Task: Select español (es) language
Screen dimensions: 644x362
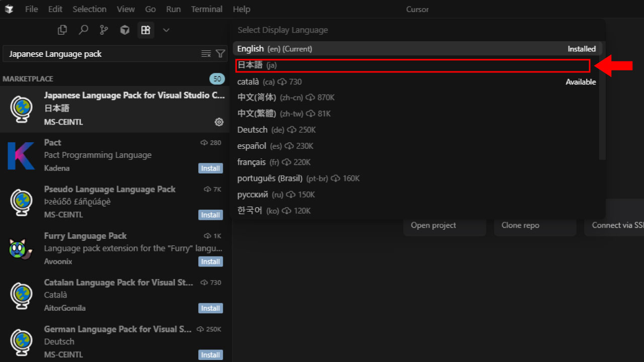Action: coord(417,146)
